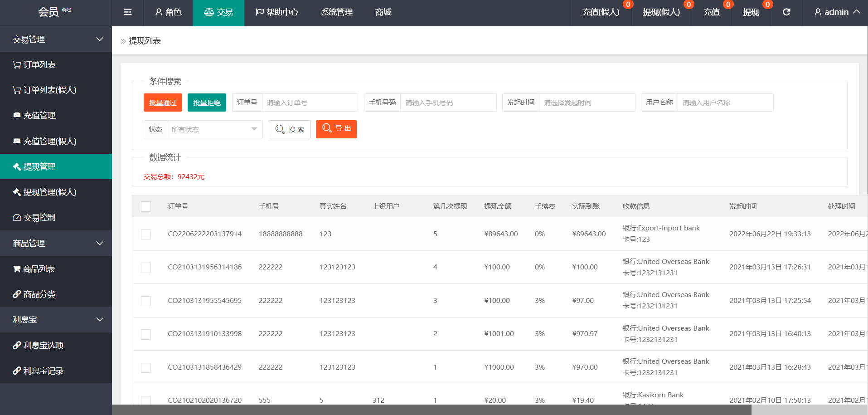Click the hamburger menu collapse icon
This screenshot has width=868, height=415.
click(x=128, y=12)
